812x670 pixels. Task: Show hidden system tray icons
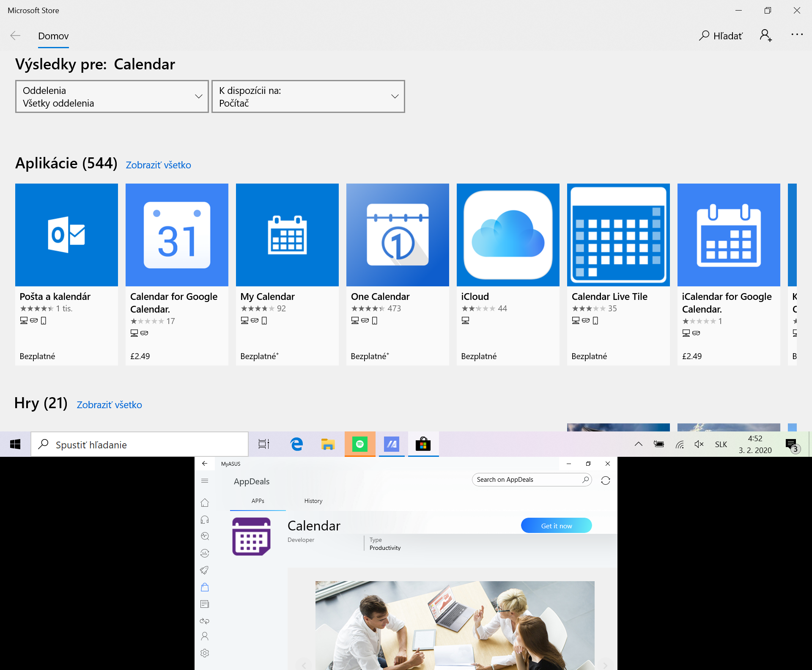pos(639,444)
